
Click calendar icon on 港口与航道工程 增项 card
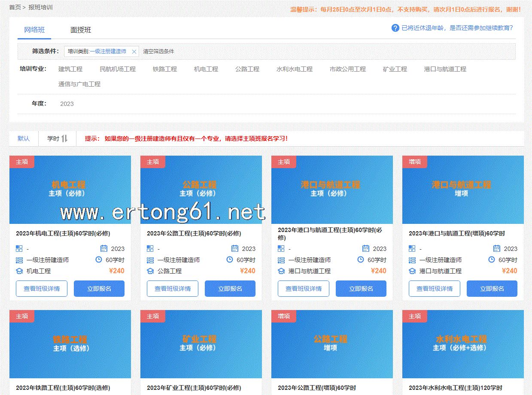coord(497,248)
